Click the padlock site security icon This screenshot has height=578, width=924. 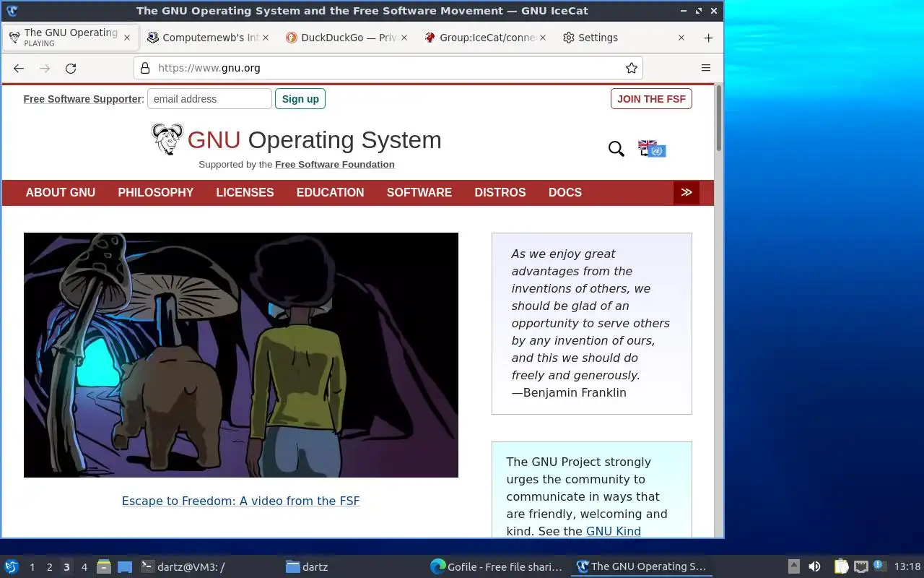point(145,68)
